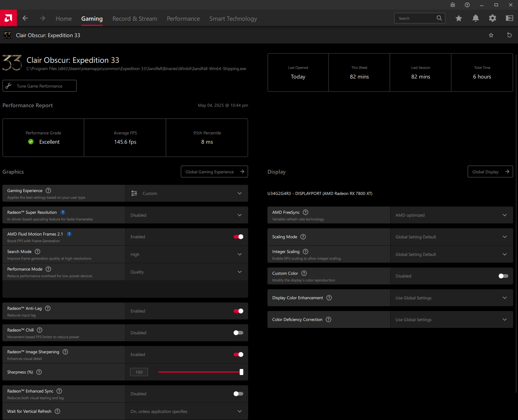Click the Excellent performance grade text
This screenshot has height=420, width=518.
pos(49,142)
